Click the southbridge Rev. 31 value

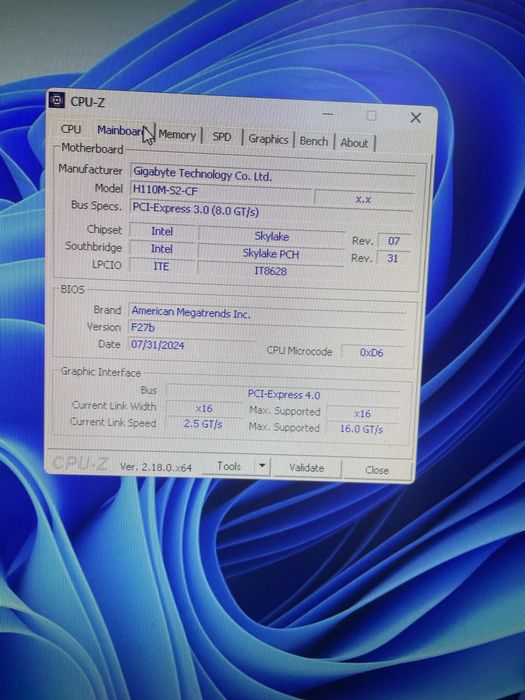393,258
